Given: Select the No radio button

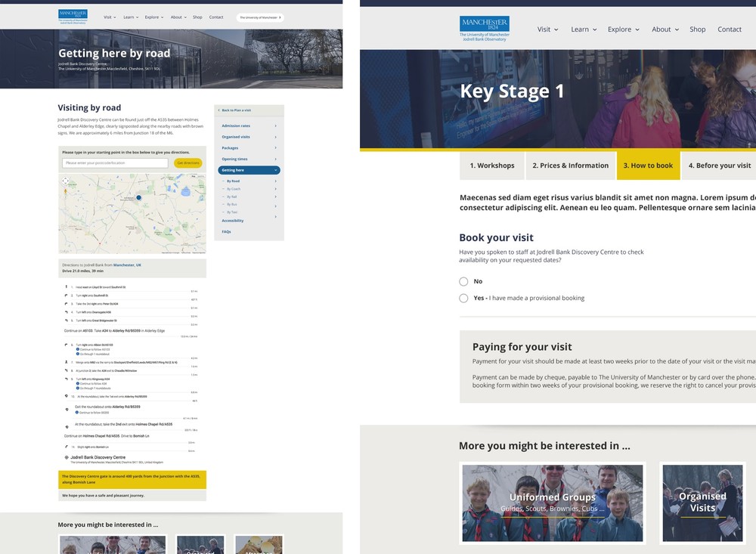Looking at the screenshot, I should (x=463, y=282).
